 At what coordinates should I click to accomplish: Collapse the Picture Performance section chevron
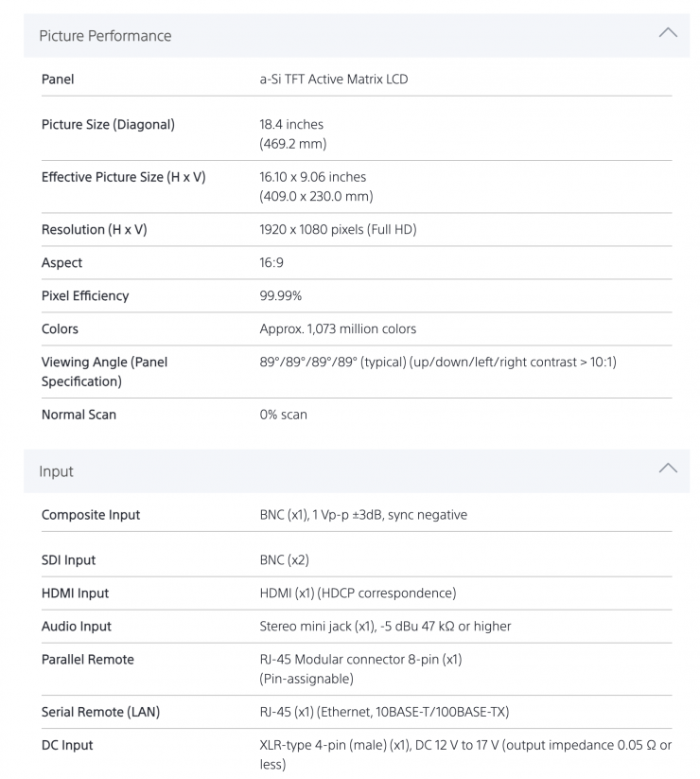pyautogui.click(x=667, y=33)
